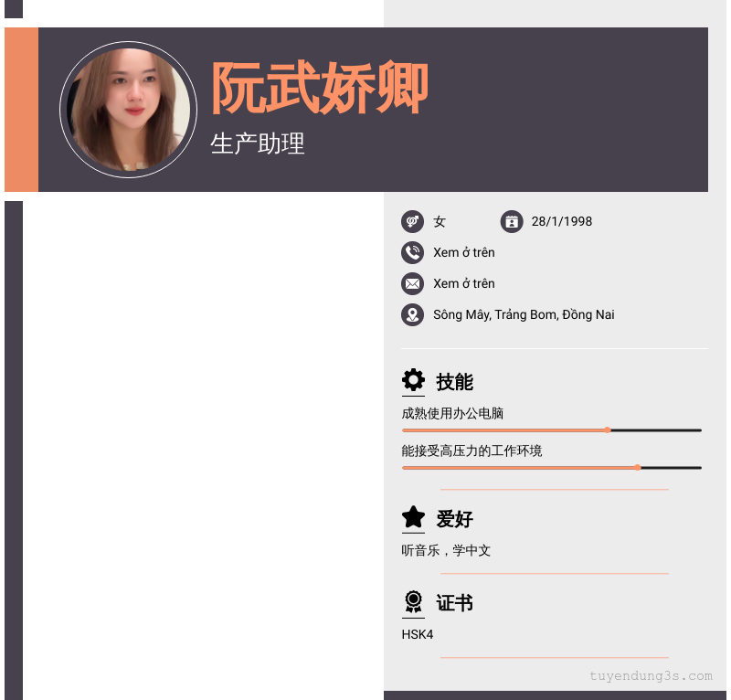Click the tuyendung3s.com watermark link
The image size is (731, 700).
pyautogui.click(x=651, y=676)
